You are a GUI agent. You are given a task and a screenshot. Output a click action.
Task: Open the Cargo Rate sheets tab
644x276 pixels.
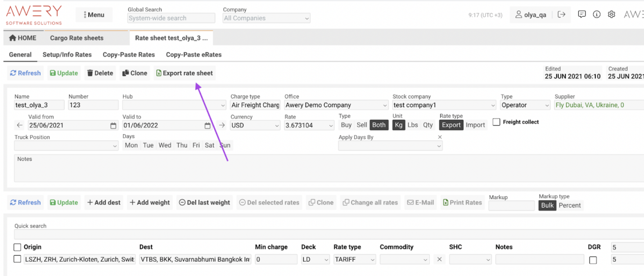tap(77, 38)
